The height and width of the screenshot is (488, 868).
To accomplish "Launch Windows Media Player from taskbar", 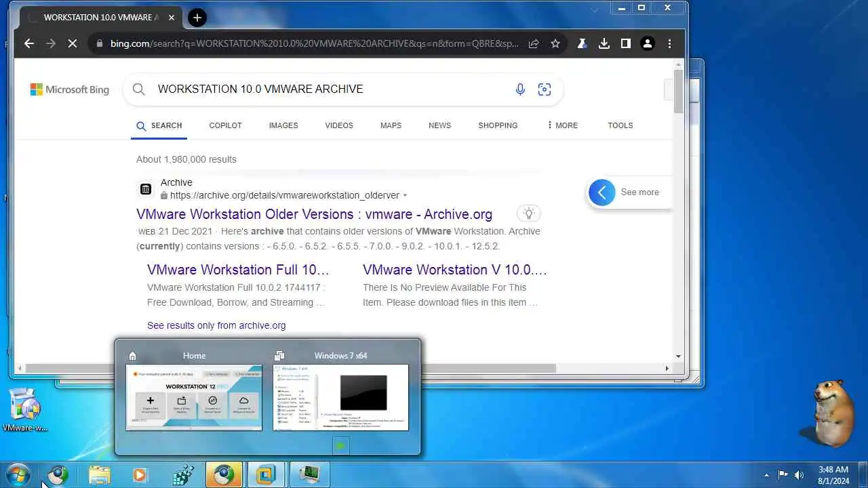I will pos(140,474).
